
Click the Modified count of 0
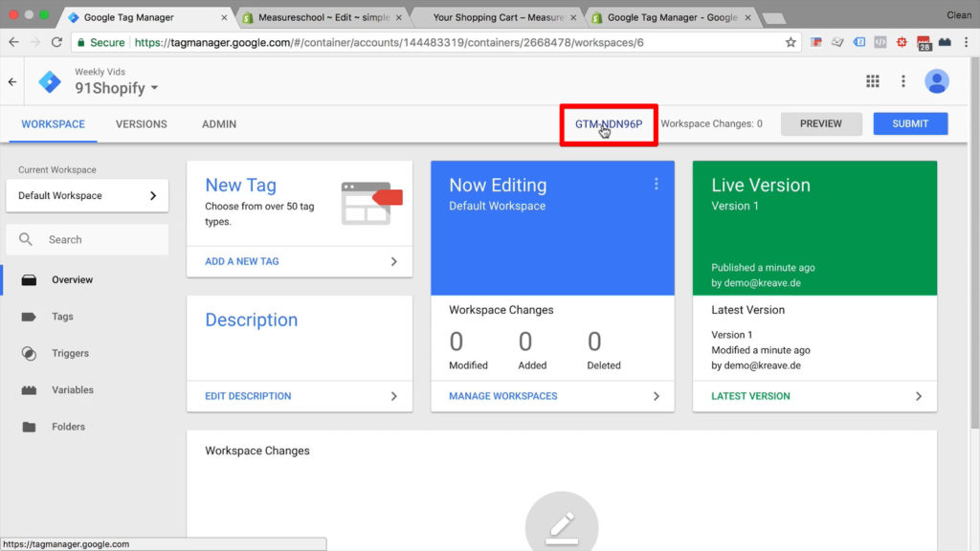coord(457,342)
